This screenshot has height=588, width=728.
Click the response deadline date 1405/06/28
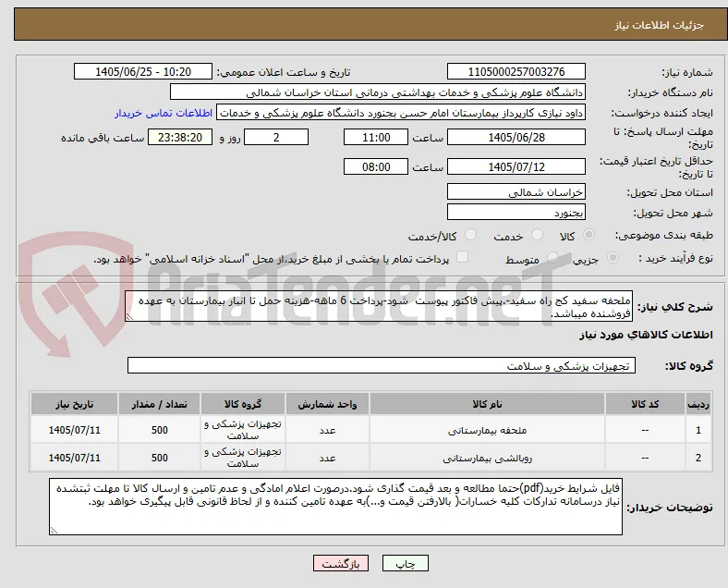[516, 138]
